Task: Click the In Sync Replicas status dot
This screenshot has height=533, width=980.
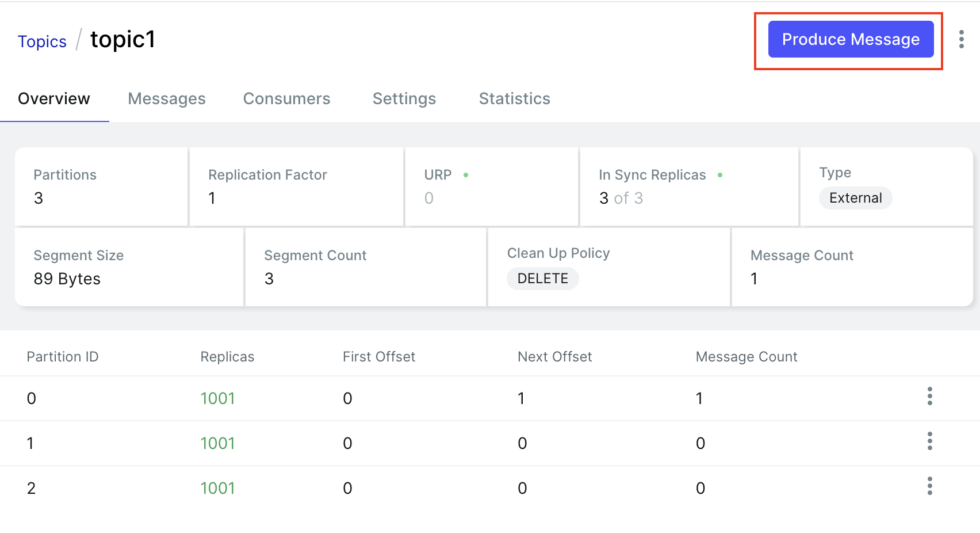Action: click(x=720, y=175)
